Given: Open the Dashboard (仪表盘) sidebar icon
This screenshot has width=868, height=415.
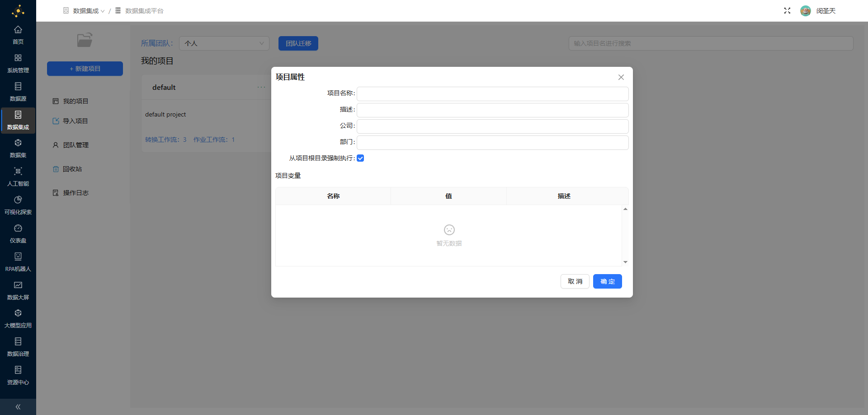Looking at the screenshot, I should click(x=18, y=228).
